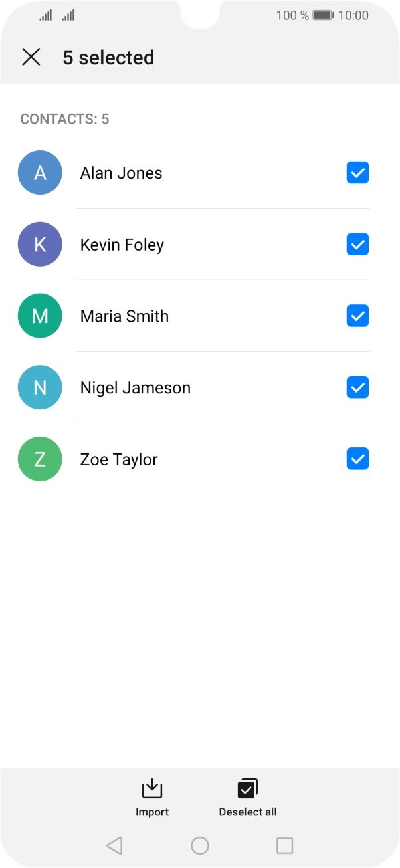Tap Alan Jones blue avatar A
Viewport: 400px width, 868px height.
pos(40,173)
